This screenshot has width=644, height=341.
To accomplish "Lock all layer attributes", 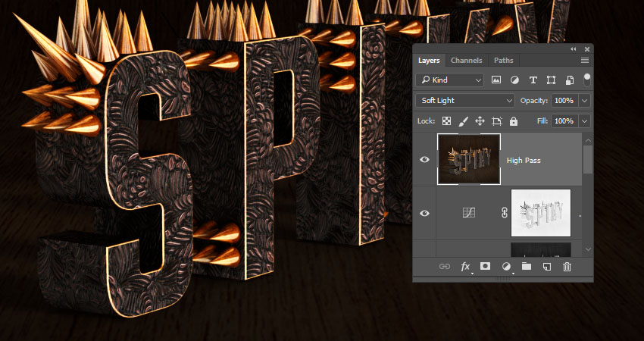I will point(514,120).
